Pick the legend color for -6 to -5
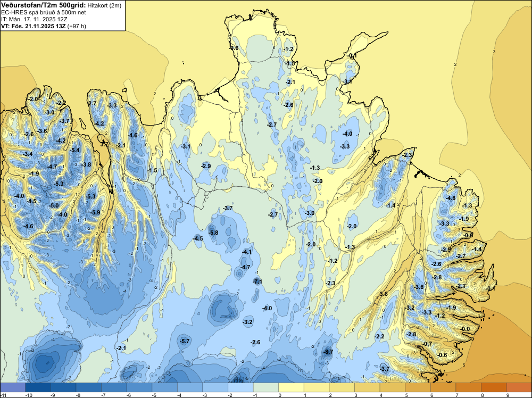Image resolution: width=532 pixels, height=398 pixels. 139,387
